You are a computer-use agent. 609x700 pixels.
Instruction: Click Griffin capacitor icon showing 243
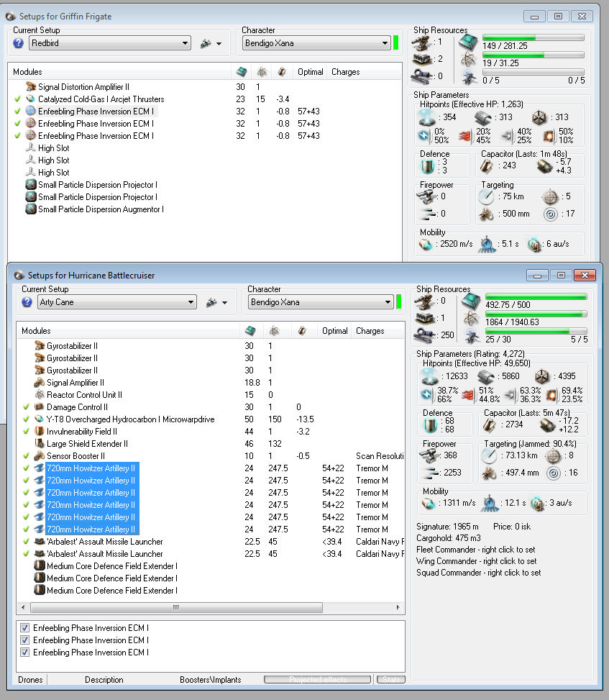point(487,166)
